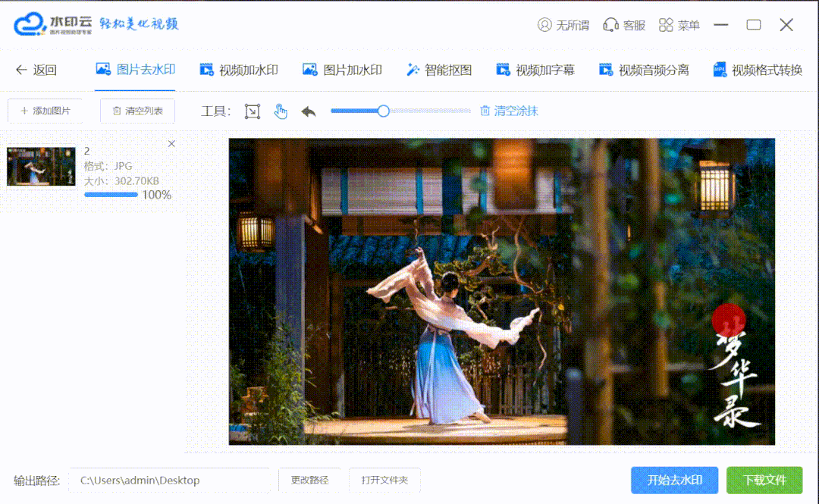
Task: Click the undo arrow tool
Action: 309,111
